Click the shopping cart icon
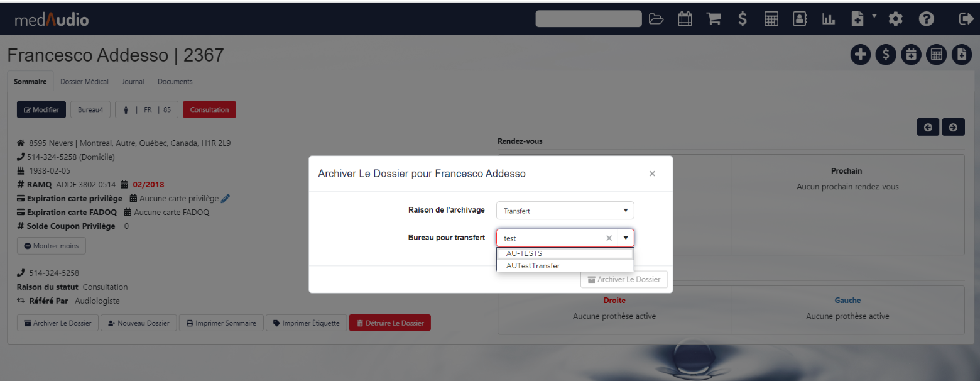 714,19
